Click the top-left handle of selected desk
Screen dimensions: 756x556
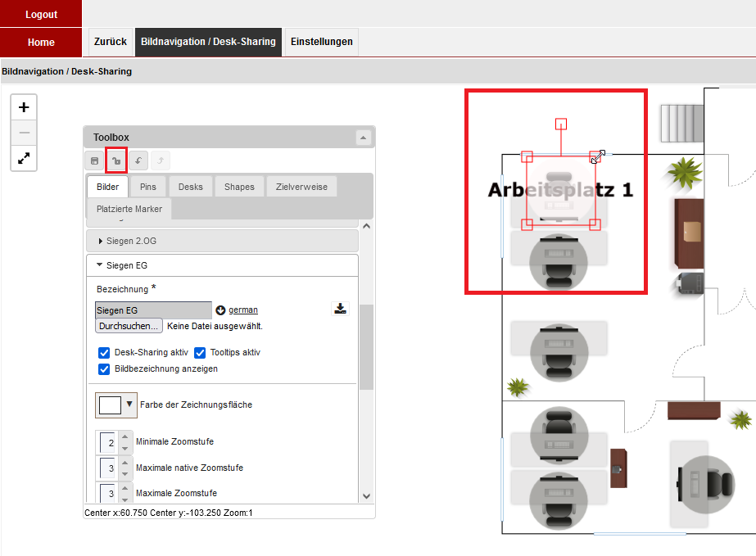pyautogui.click(x=527, y=156)
